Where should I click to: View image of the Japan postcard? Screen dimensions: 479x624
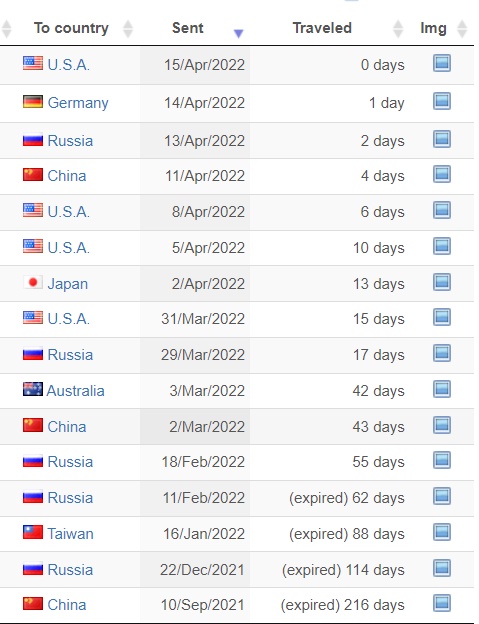442,282
